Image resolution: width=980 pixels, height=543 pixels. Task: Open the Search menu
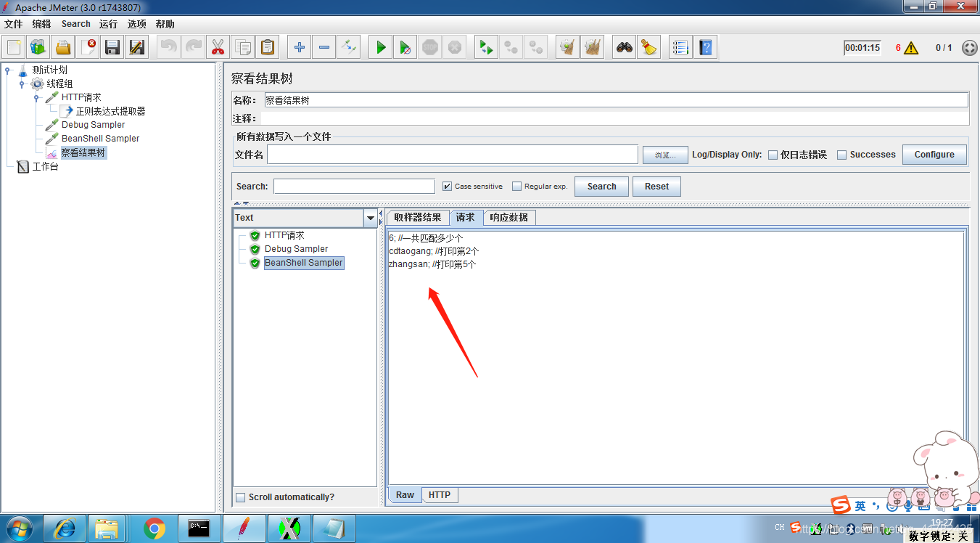pos(76,24)
